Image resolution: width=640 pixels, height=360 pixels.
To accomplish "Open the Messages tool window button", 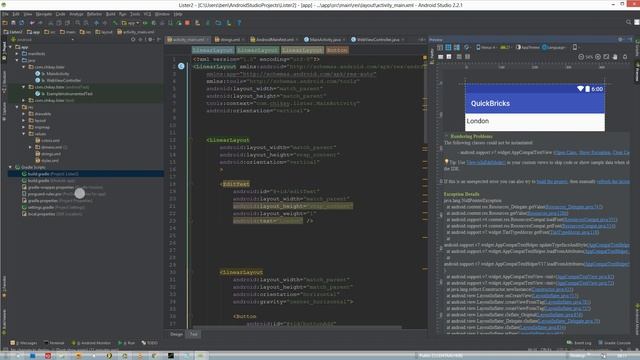I will coord(24,343).
